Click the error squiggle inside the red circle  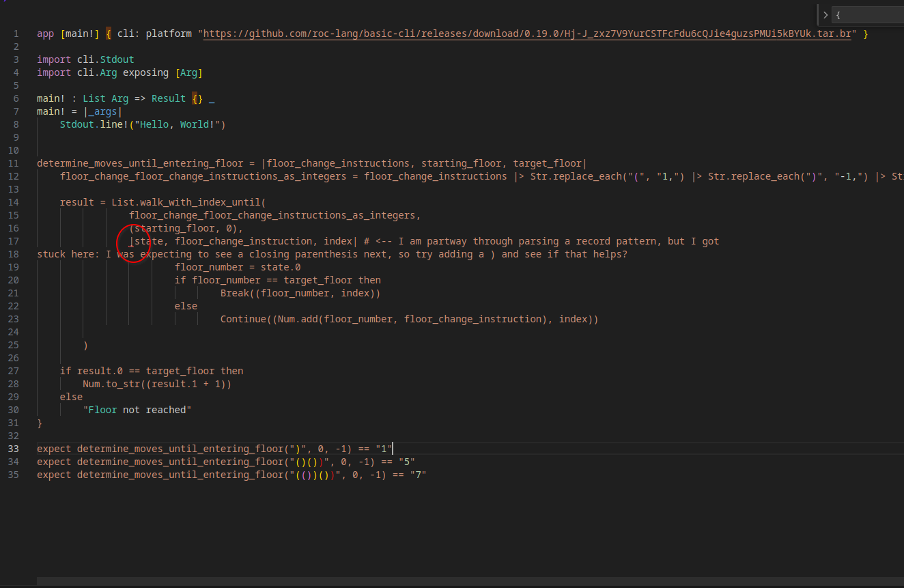click(131, 245)
